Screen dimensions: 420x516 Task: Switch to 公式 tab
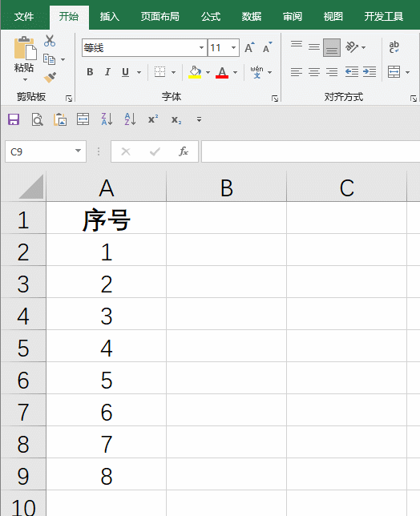pos(211,17)
